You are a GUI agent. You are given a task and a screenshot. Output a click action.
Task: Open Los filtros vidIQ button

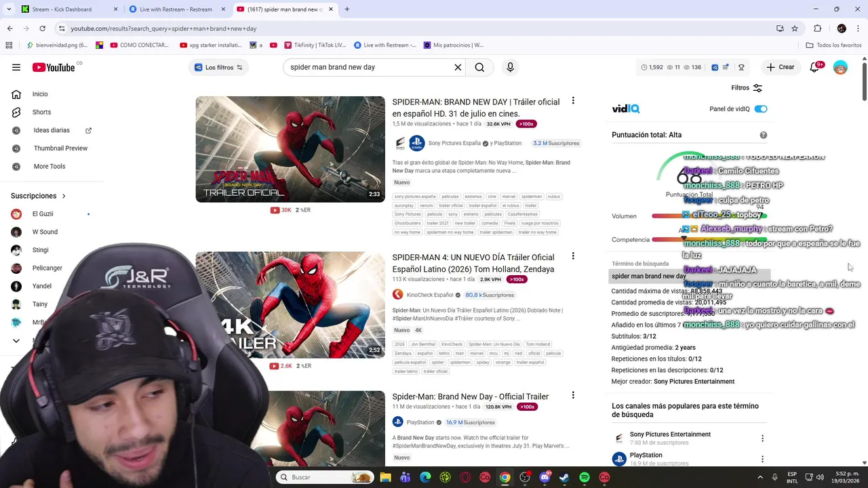coord(218,67)
